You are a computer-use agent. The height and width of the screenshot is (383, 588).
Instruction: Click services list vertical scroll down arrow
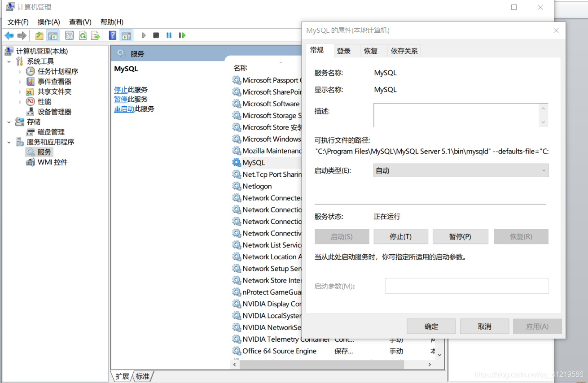click(439, 355)
